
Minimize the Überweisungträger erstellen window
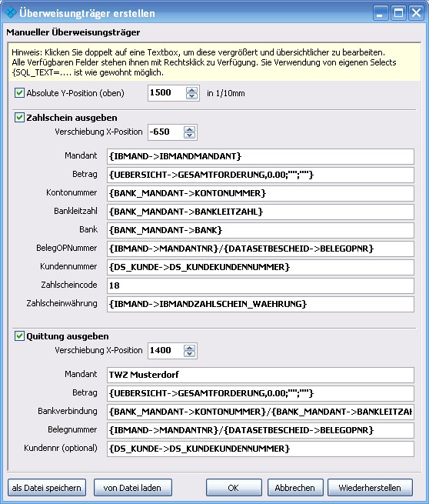[381, 13]
